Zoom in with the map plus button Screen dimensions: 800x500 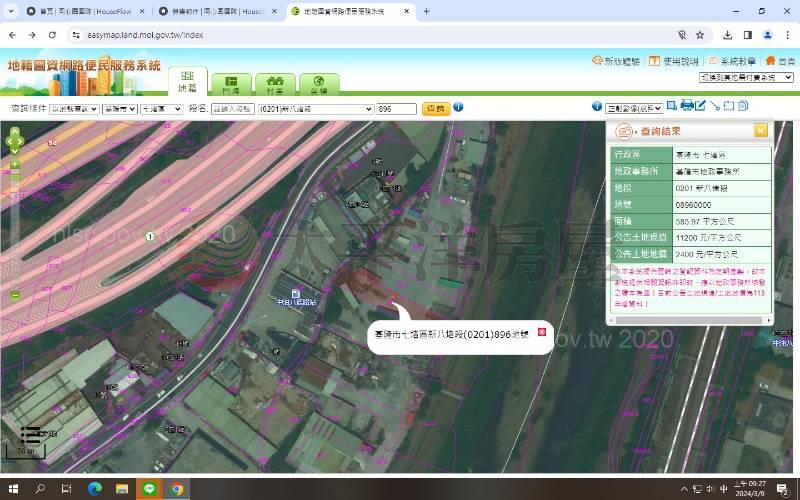click(x=14, y=163)
